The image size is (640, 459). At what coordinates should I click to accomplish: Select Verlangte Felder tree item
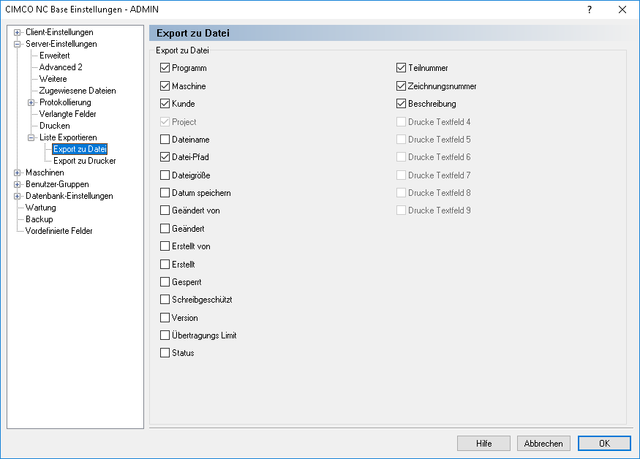pos(67,114)
